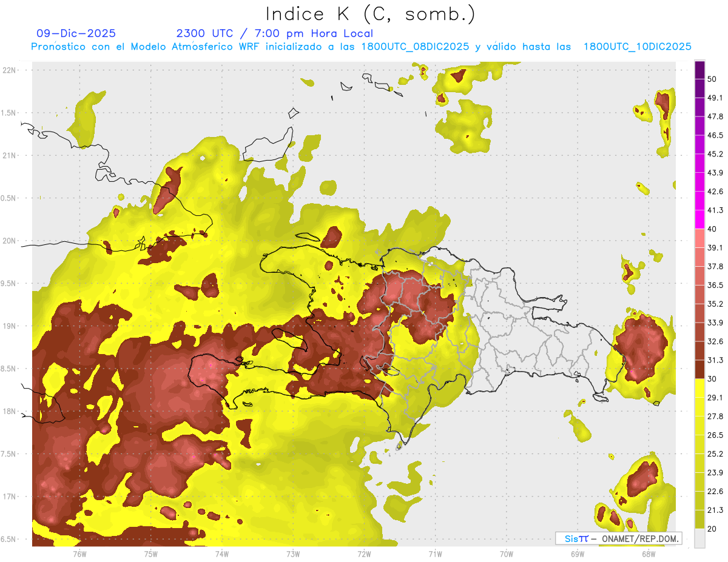
Task: Click the longitude axis label '71W'
Action: 435,554
